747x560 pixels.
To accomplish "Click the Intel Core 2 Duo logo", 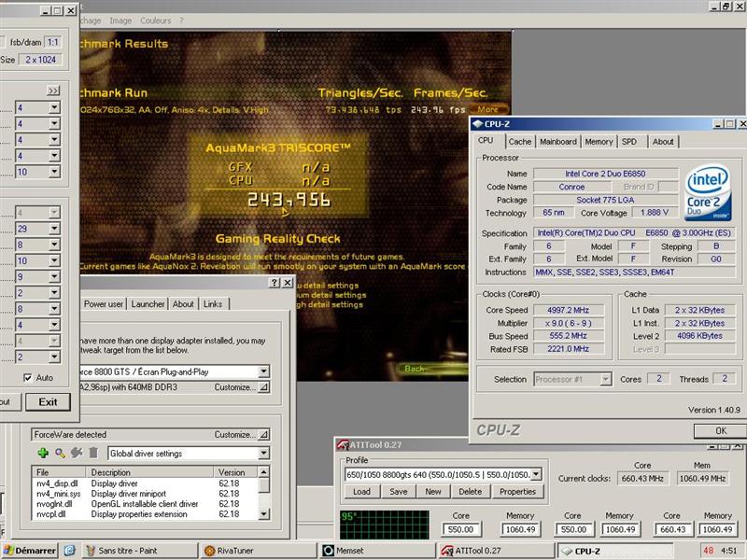I will click(708, 192).
